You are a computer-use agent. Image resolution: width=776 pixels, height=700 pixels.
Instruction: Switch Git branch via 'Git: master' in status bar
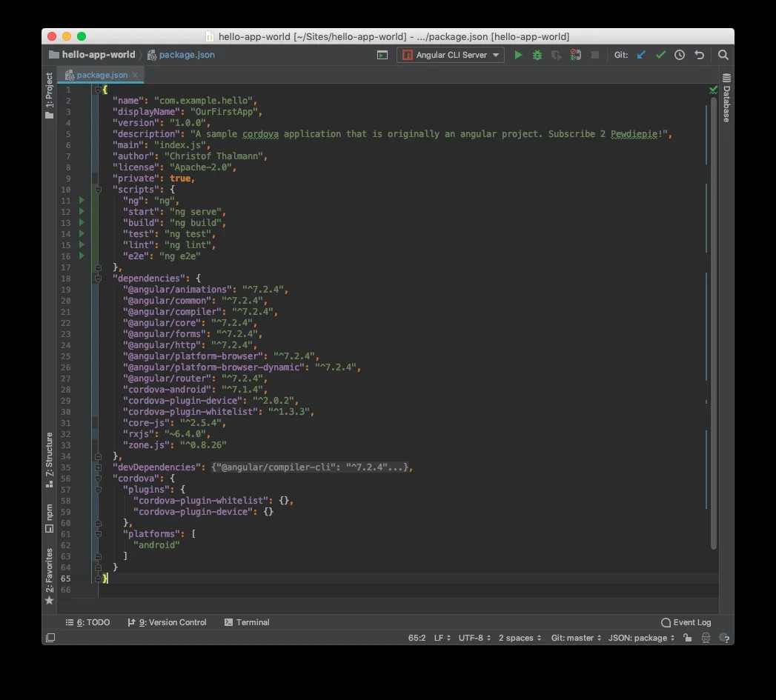point(575,638)
